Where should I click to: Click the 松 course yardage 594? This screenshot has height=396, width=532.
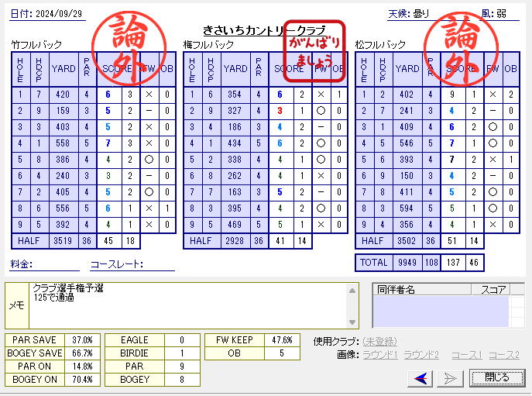(x=407, y=208)
